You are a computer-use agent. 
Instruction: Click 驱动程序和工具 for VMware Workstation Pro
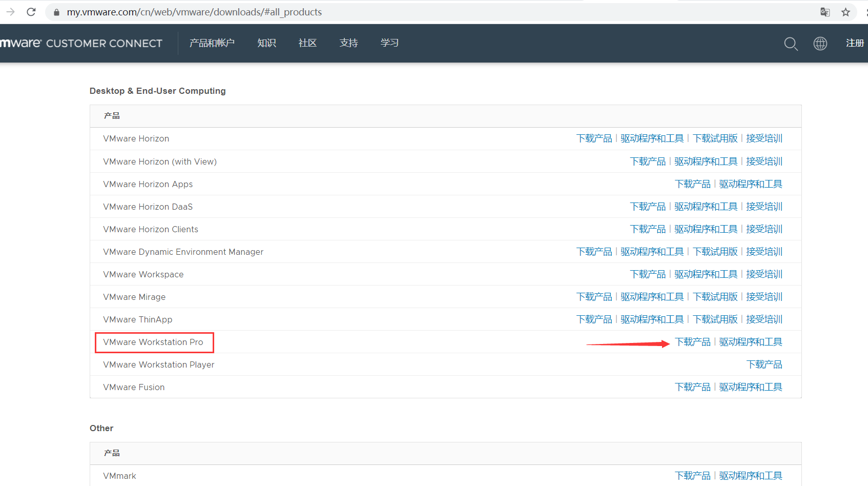click(x=751, y=342)
